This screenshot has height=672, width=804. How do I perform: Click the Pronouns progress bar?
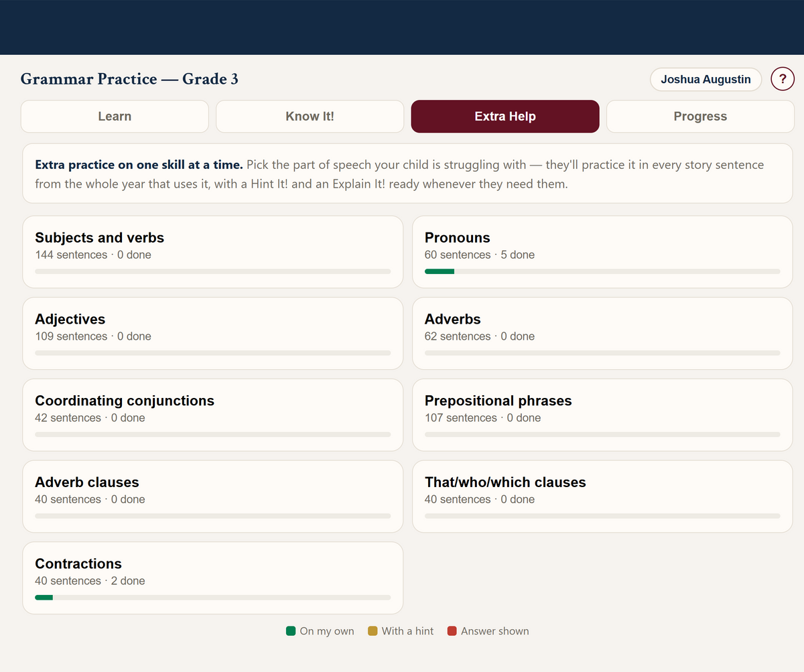click(x=602, y=271)
